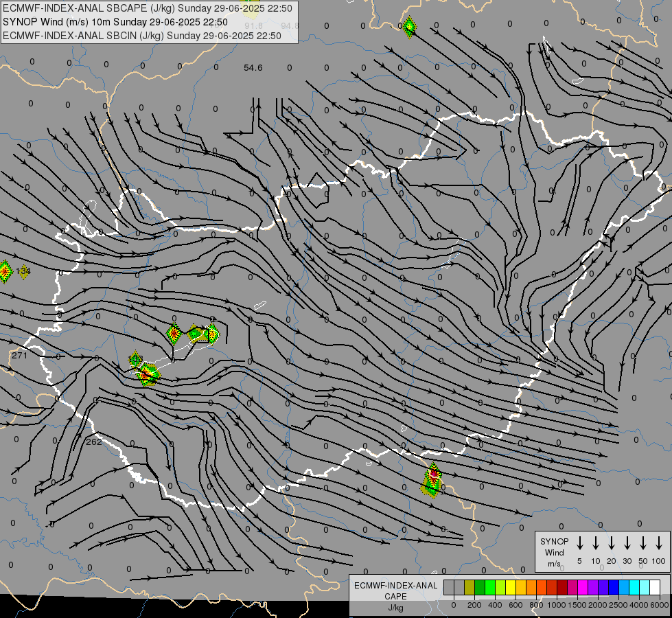The image size is (672, 618).
Task: Click the 5 m/s wind arrow in legend
Action: 579,543
